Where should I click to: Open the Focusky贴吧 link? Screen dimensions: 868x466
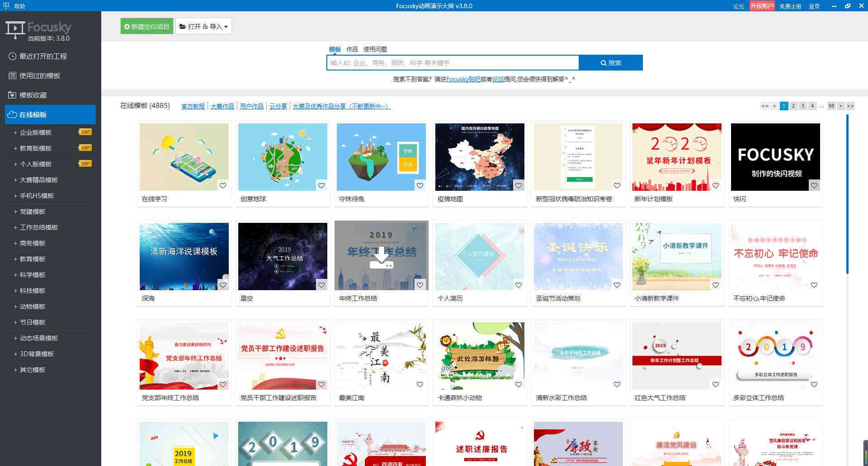463,79
